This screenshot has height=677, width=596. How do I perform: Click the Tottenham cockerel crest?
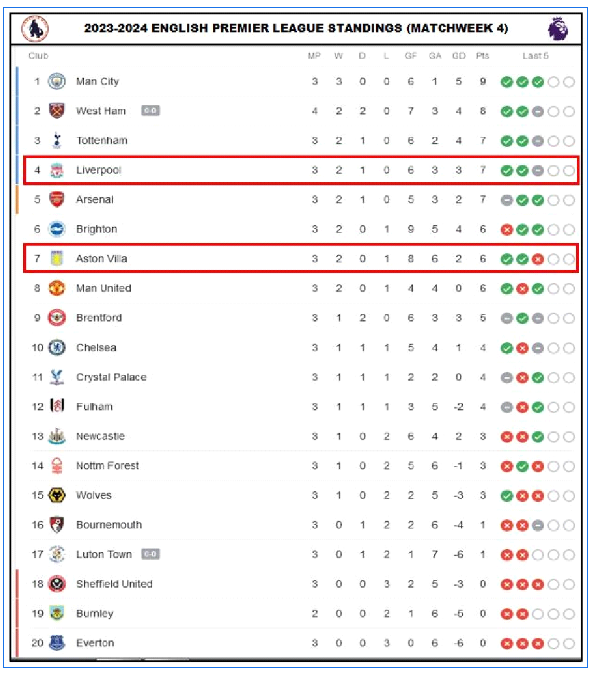57,140
